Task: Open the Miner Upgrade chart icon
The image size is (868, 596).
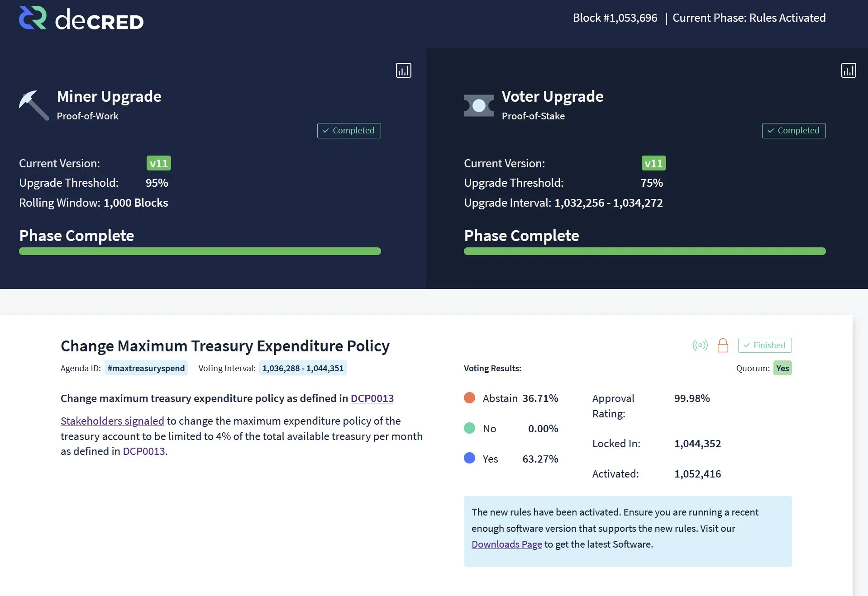Action: pyautogui.click(x=403, y=70)
